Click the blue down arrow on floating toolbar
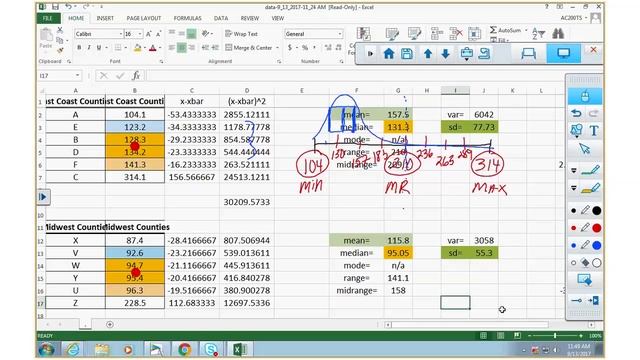 tap(445, 53)
